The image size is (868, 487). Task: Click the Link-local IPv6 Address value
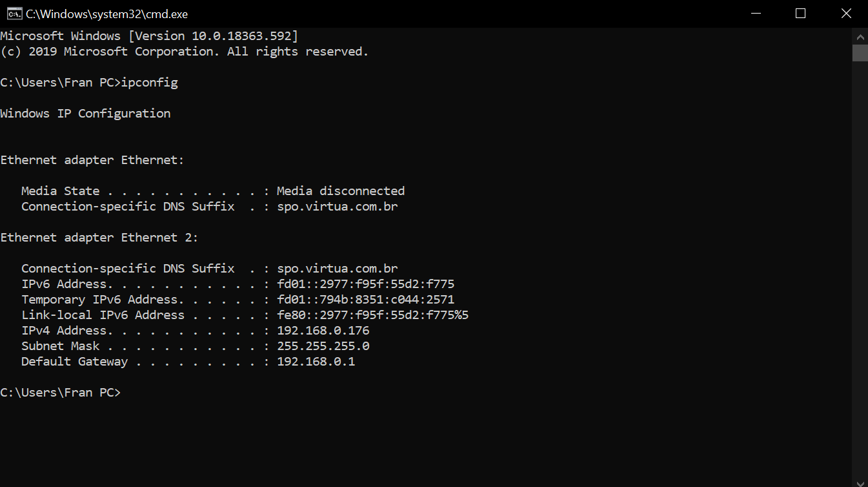tap(373, 315)
